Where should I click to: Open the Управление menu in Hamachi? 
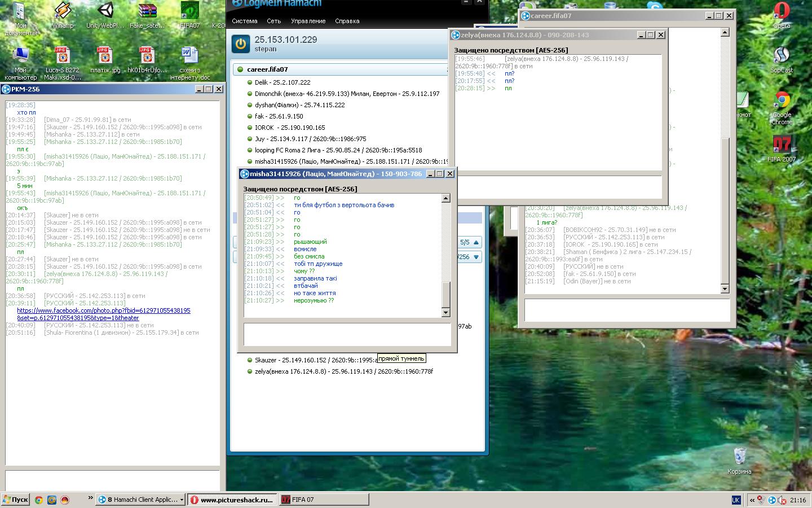[308, 21]
